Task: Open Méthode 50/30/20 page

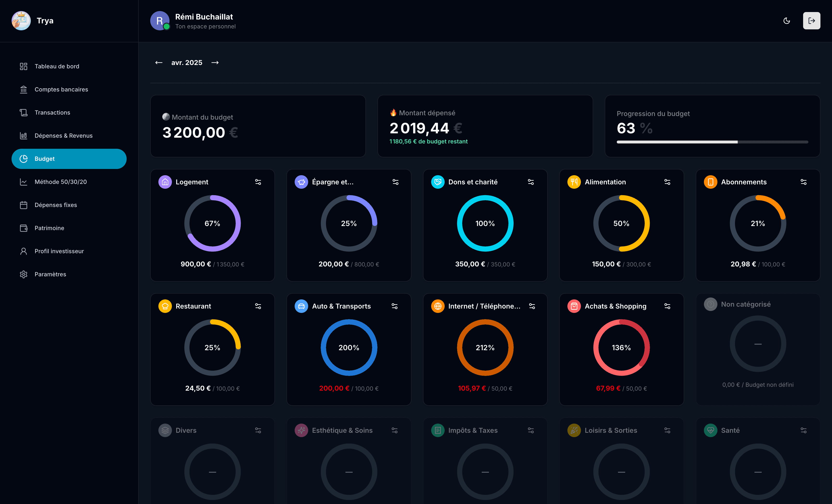Action: click(69, 182)
